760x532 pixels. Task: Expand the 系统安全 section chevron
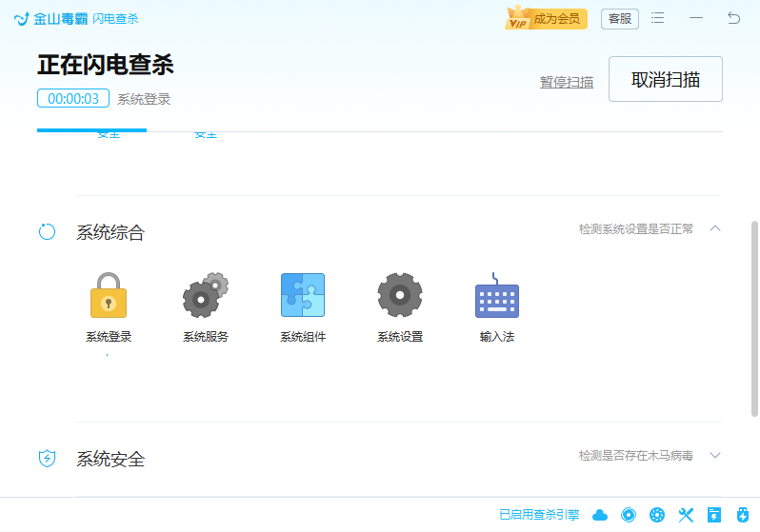pos(715,456)
